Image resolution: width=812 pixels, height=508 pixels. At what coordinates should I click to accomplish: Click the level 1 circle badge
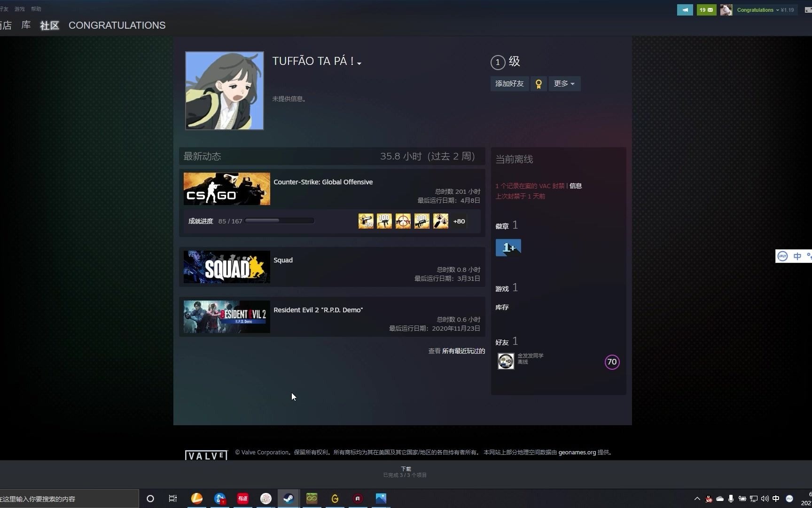(498, 62)
